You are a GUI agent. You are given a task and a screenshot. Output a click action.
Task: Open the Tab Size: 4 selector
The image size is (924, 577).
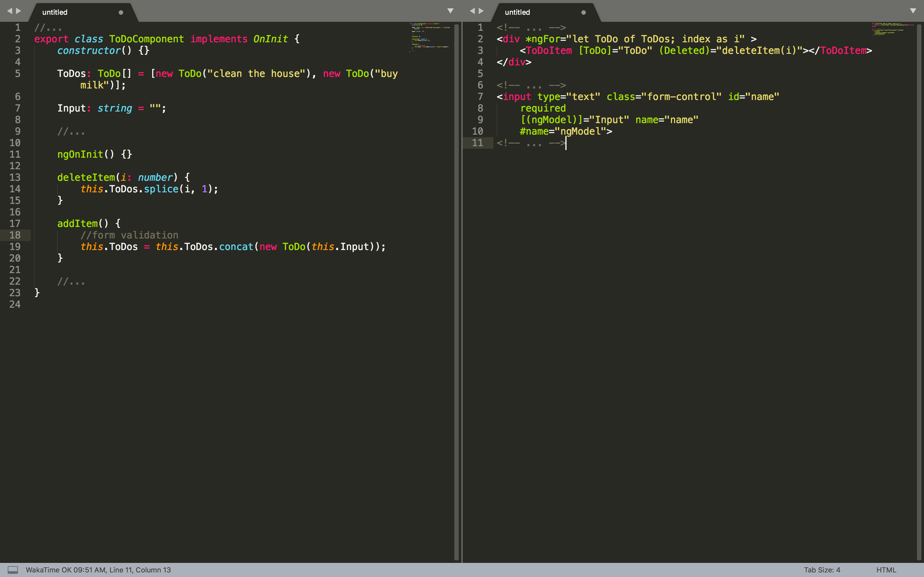click(x=822, y=570)
